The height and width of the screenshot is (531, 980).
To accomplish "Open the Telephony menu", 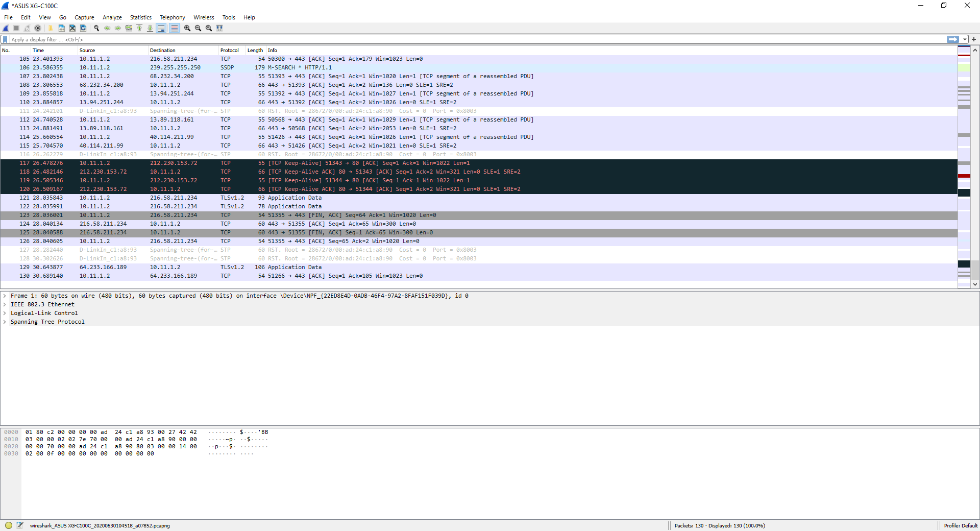I will (173, 17).
